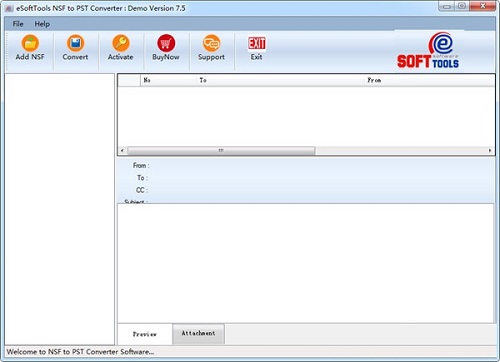The width and height of the screenshot is (500, 362).
Task: Click the "From :" label
Action: (141, 165)
